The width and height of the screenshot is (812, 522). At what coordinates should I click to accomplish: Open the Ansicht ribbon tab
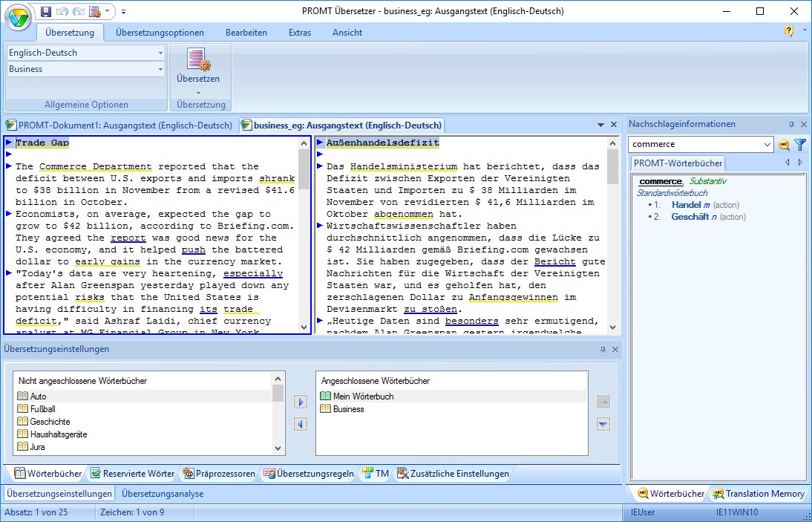[x=347, y=33]
